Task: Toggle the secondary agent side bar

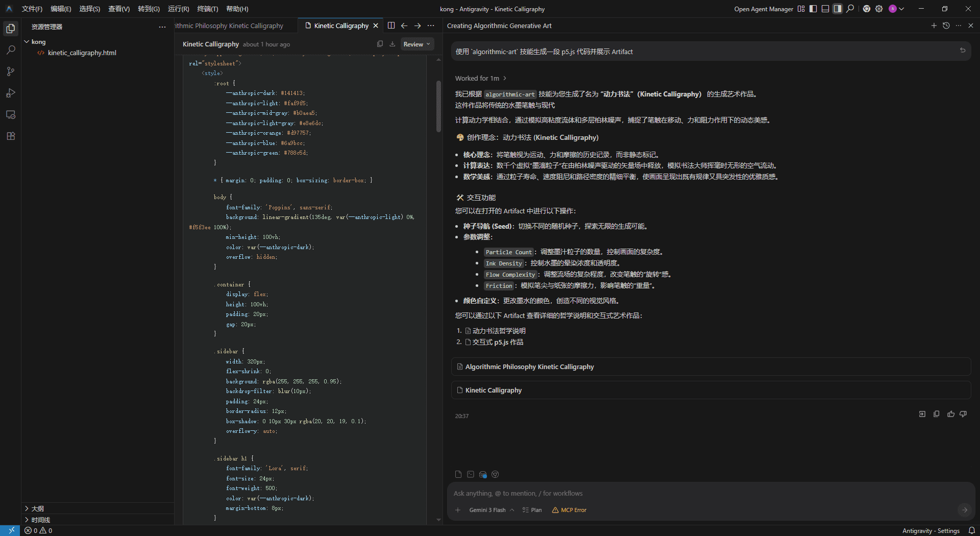Action: (838, 9)
